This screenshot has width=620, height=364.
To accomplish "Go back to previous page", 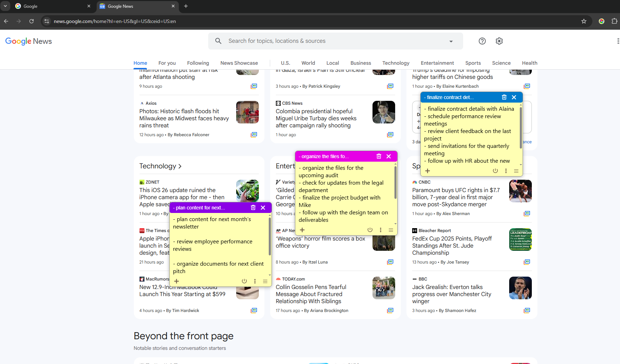I will coord(6,21).
